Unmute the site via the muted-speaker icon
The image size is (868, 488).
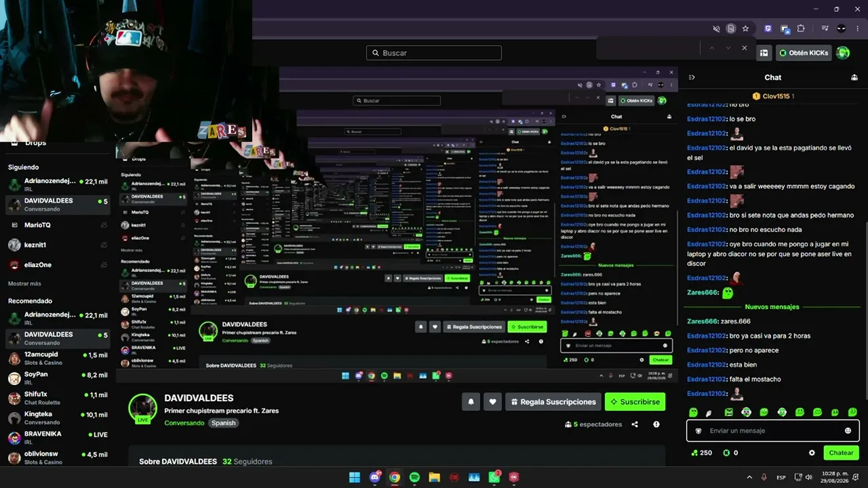(x=716, y=28)
